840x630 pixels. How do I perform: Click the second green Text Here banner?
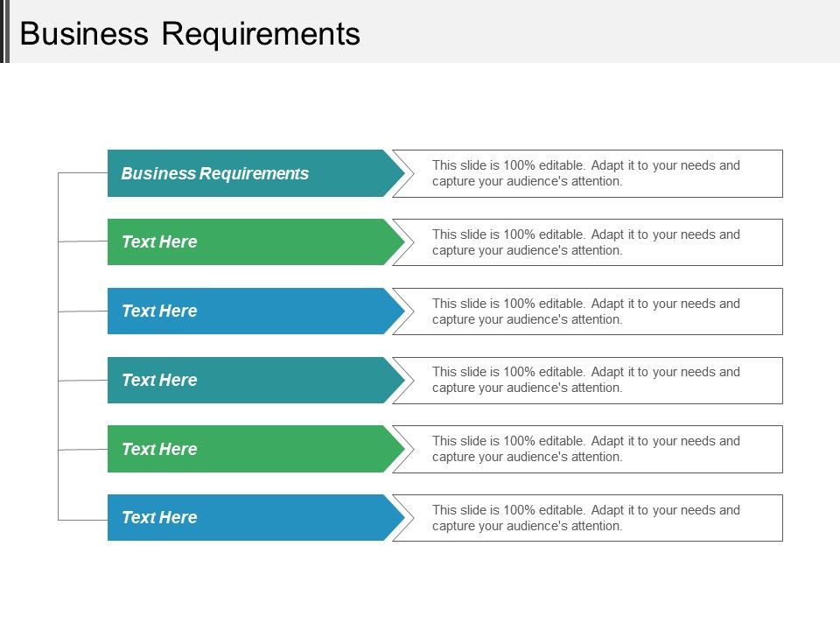click(x=245, y=449)
